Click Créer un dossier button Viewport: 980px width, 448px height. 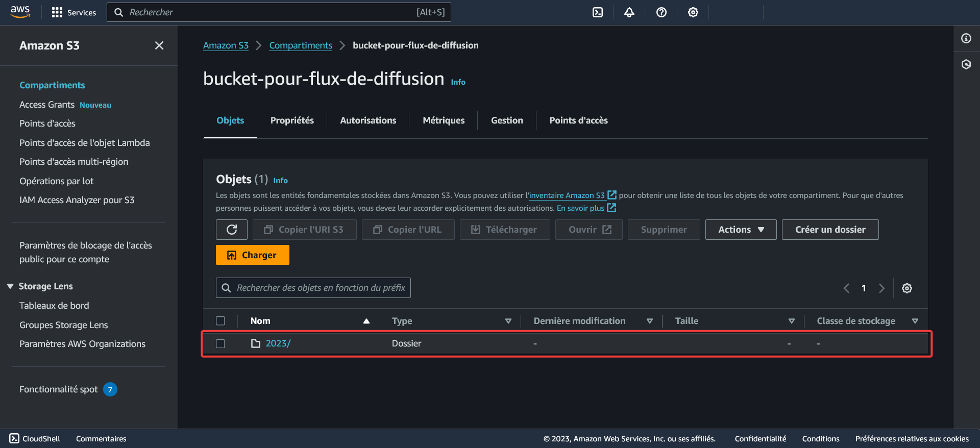[x=830, y=230]
